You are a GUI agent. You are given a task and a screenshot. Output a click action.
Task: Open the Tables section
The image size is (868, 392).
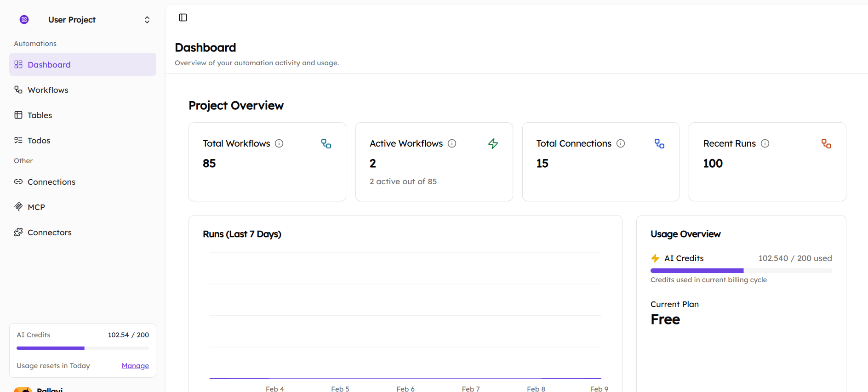click(40, 115)
